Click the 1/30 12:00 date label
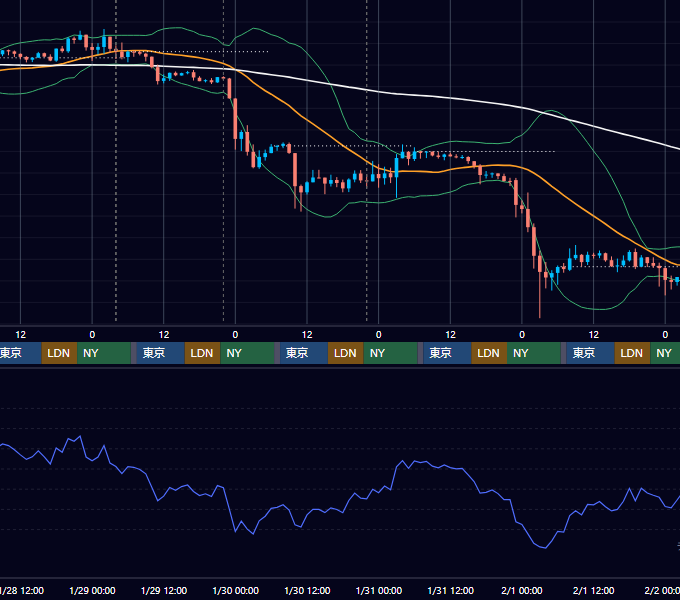680x600 pixels. (x=307, y=590)
